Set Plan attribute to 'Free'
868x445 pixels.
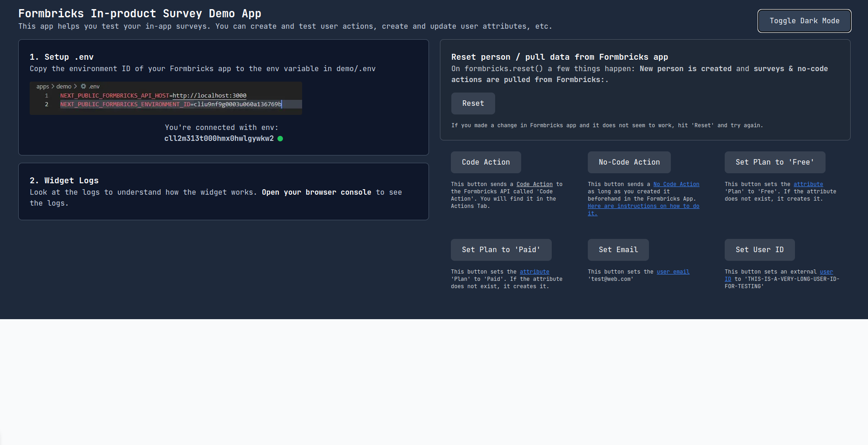point(774,162)
